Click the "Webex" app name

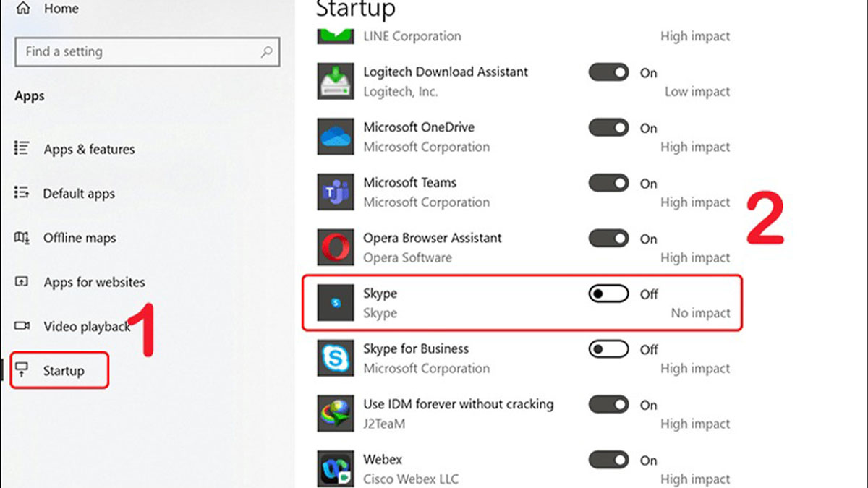click(383, 459)
